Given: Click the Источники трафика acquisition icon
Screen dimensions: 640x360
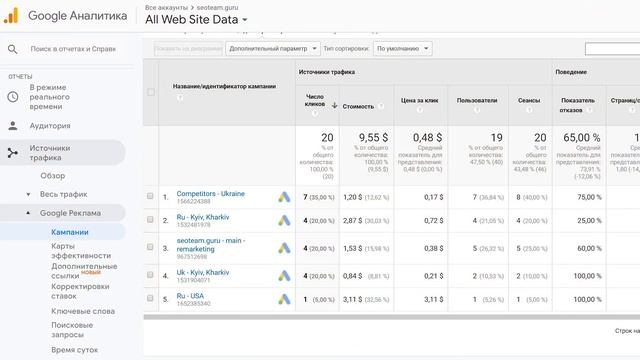Looking at the screenshot, I should click(13, 153).
